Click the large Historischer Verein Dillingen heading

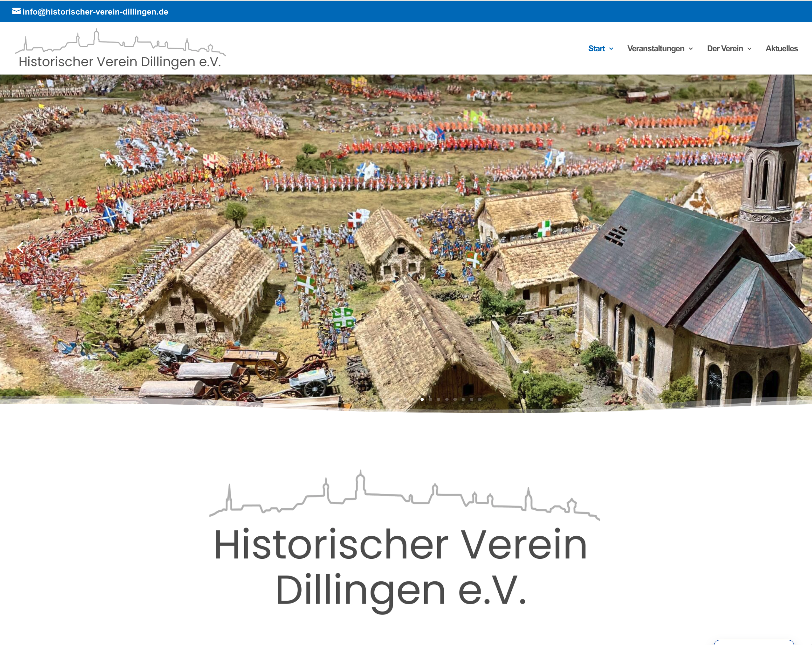point(401,567)
